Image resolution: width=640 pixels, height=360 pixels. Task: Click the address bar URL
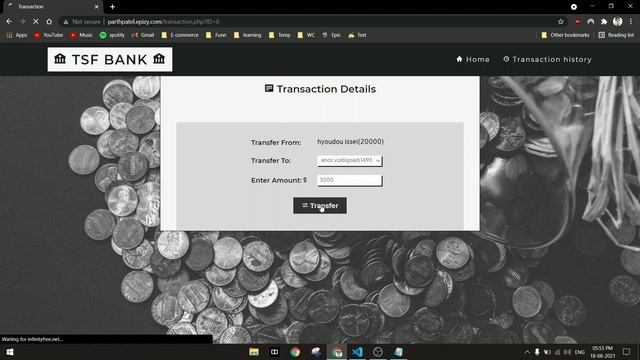[x=163, y=22]
